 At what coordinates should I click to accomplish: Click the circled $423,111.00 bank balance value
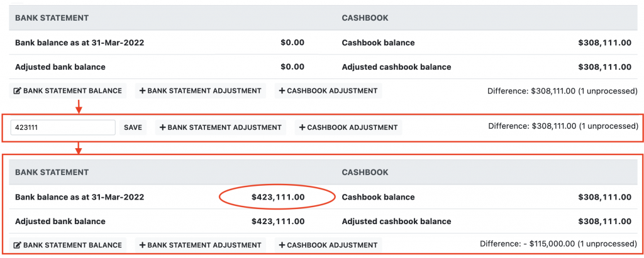pos(277,197)
